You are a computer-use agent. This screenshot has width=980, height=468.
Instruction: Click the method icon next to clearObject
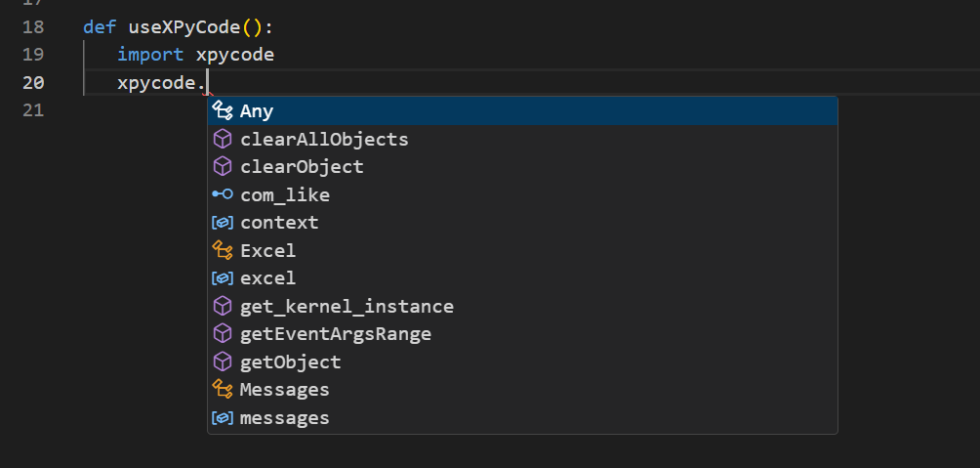223,167
